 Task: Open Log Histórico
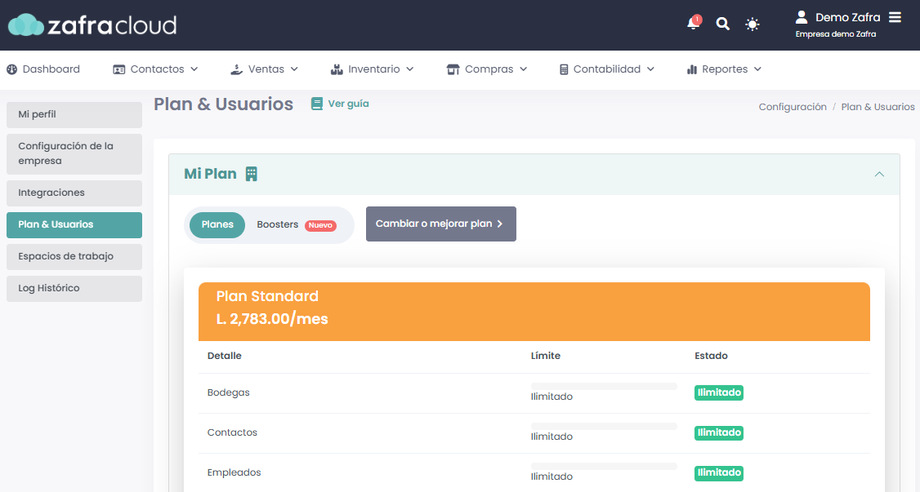74,289
